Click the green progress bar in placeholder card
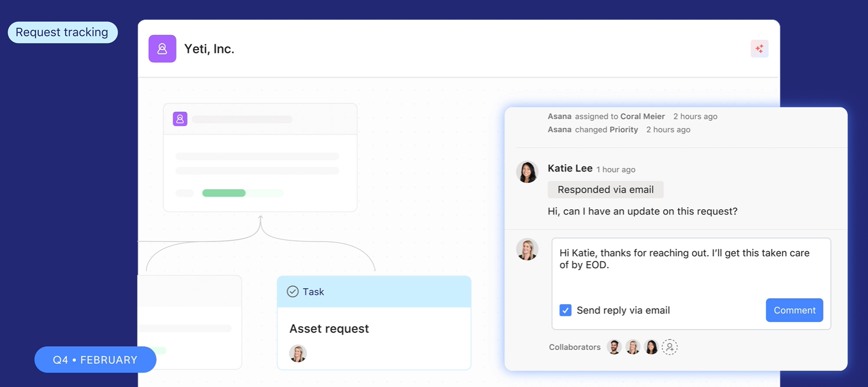This screenshot has height=387, width=868. [223, 193]
